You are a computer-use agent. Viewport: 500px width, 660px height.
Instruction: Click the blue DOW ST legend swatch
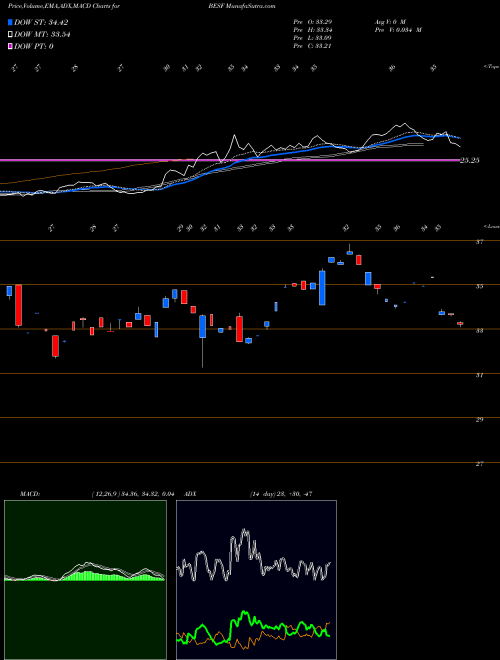(11, 22)
